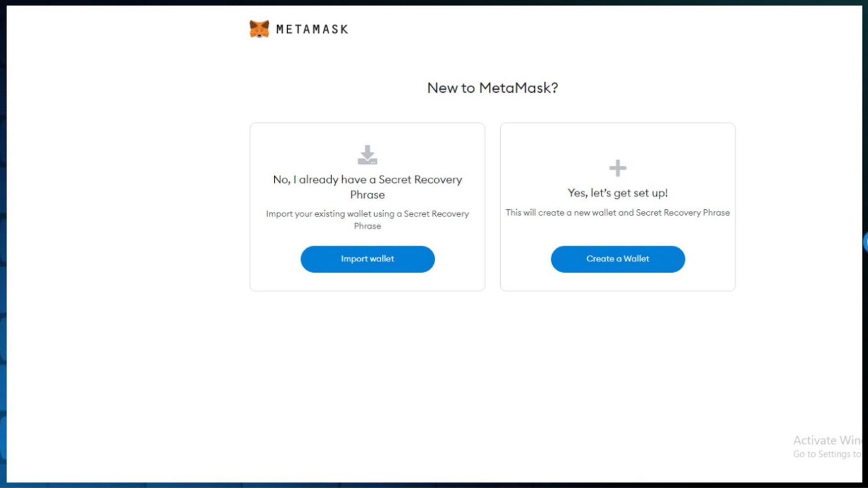Click the download arrow import icon

coord(367,155)
